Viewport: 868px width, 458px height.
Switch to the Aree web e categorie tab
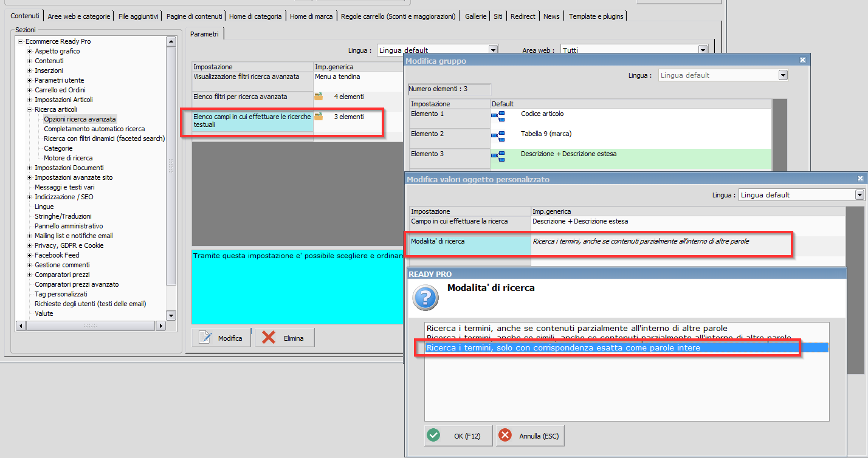(x=79, y=16)
